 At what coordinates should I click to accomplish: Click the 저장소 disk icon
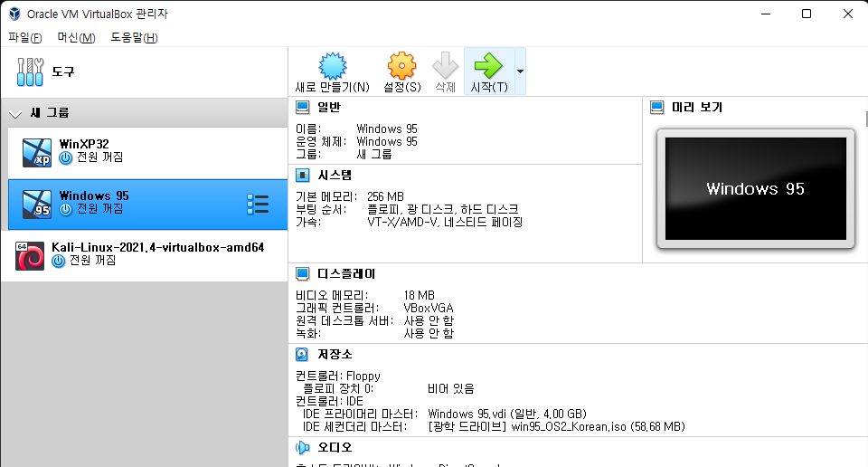pos(302,354)
